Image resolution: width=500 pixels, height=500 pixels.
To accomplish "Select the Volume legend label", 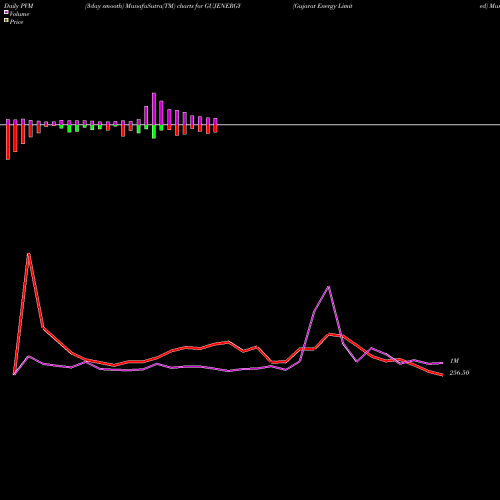I will (19, 14).
